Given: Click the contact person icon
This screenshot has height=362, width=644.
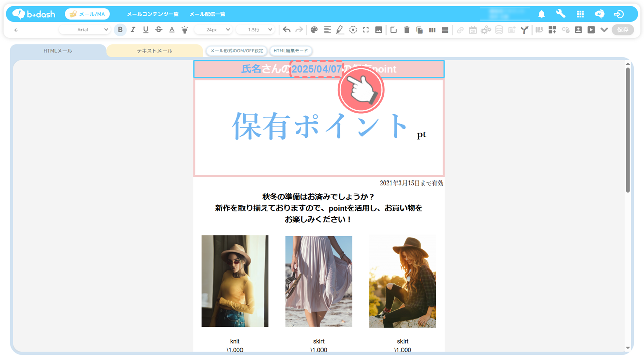Looking at the screenshot, I should (x=578, y=30).
